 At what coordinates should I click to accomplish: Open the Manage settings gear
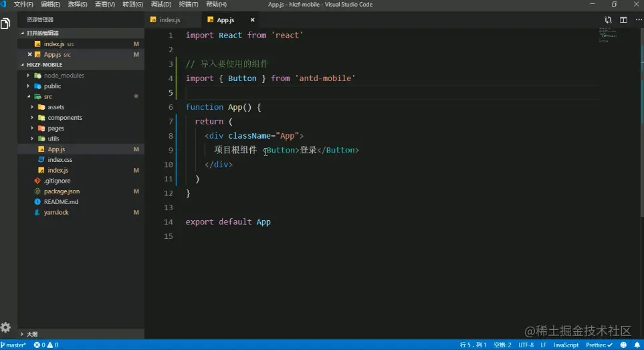(6, 327)
